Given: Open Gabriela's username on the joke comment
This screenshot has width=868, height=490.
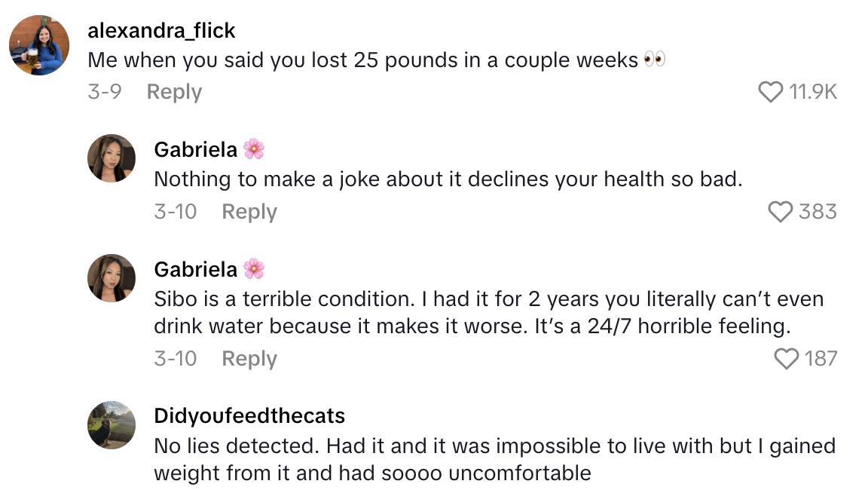Looking at the screenshot, I should pyautogui.click(x=195, y=149).
